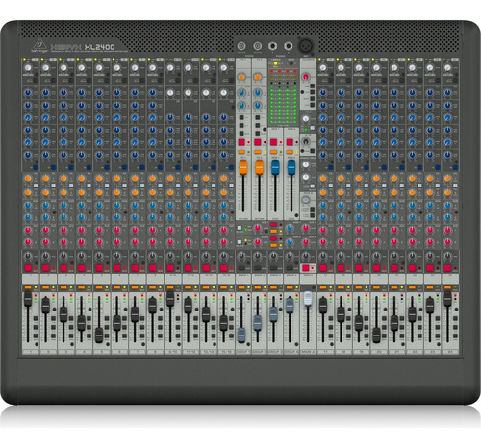Select the Group 1 fader cap
The height and width of the screenshot is (448, 481).
click(x=241, y=335)
